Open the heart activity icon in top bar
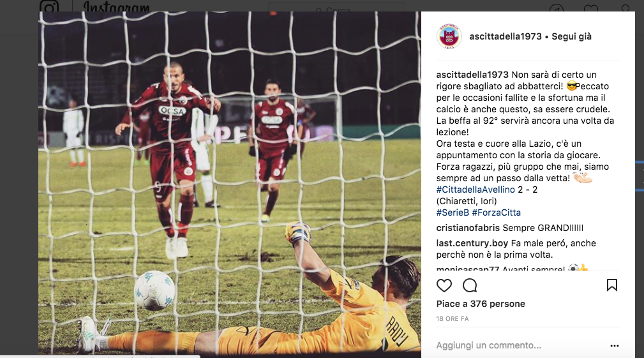 tap(590, 8)
